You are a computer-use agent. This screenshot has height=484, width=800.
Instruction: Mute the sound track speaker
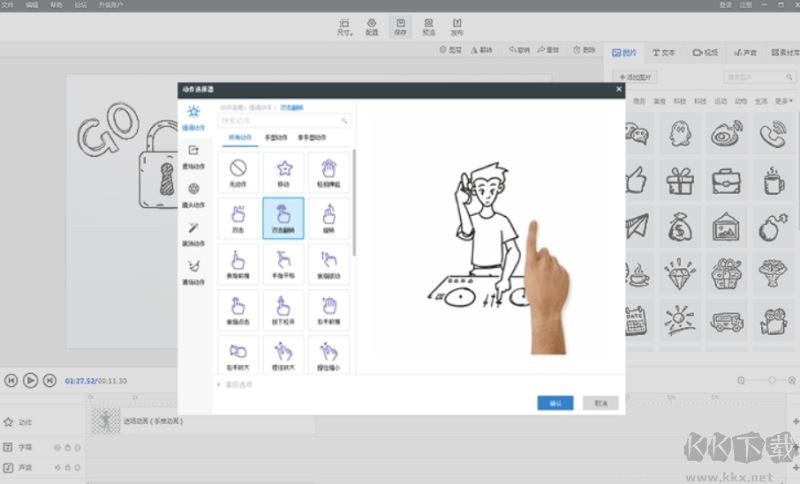point(57,467)
